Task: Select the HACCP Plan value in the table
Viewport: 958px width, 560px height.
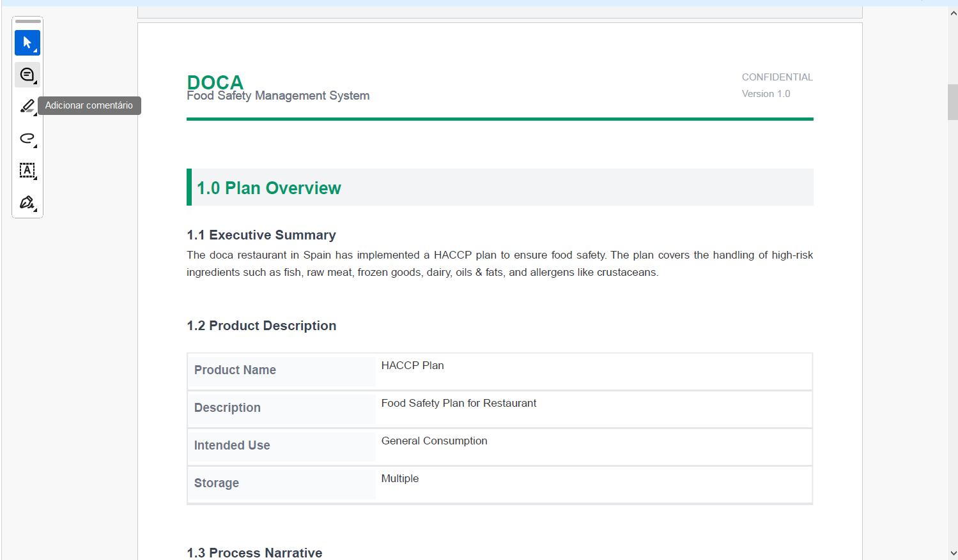Action: tap(412, 365)
